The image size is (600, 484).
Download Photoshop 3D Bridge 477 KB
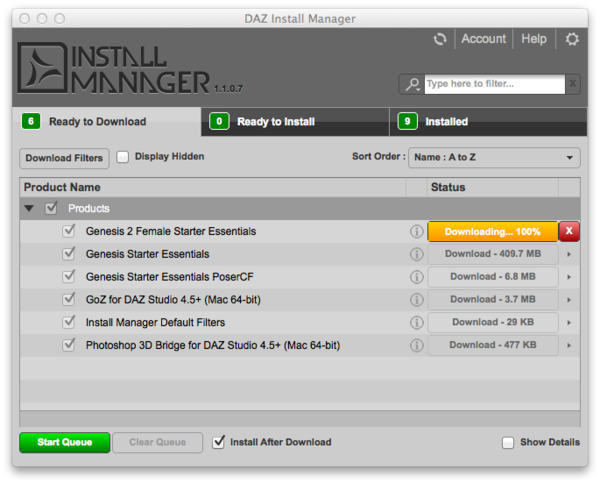tap(493, 345)
